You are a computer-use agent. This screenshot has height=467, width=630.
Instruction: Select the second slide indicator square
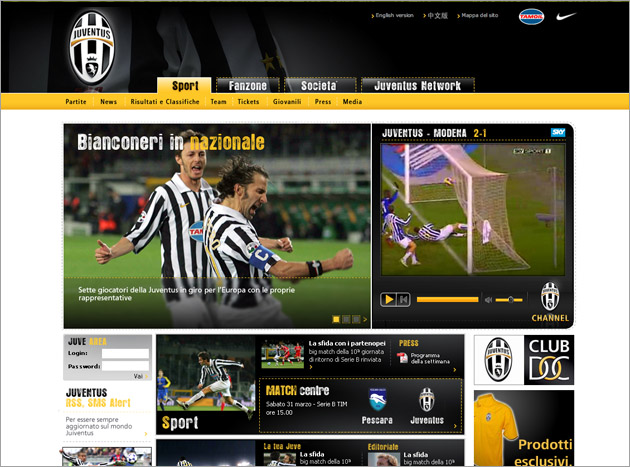[x=346, y=319]
